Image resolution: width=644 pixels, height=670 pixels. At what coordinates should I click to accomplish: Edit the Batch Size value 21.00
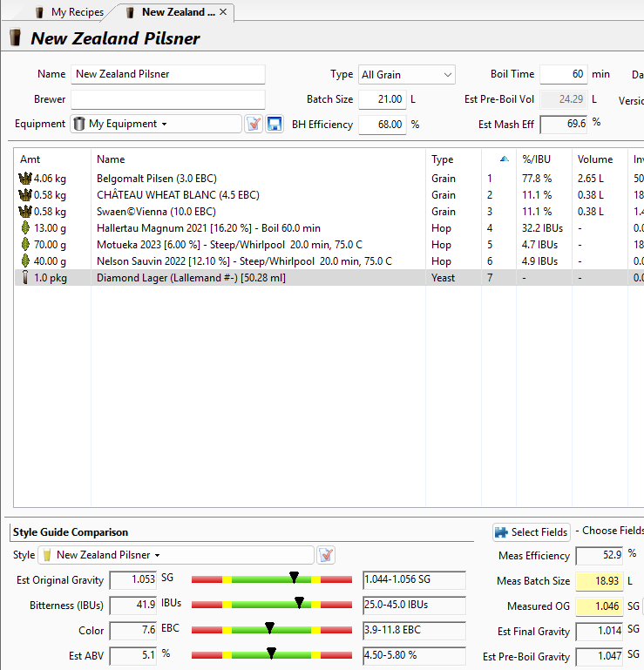coord(383,99)
